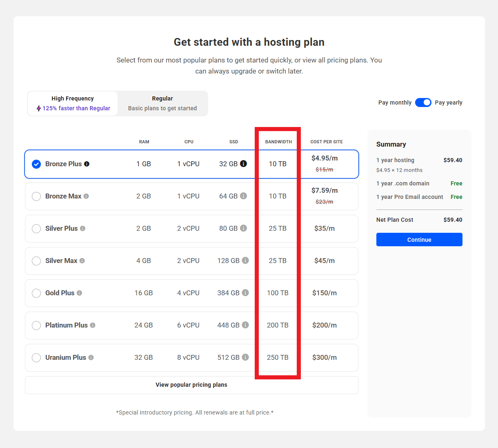Open the info icon next to Silver Plus
Viewport: 498px width, 448px height.
click(x=82, y=228)
